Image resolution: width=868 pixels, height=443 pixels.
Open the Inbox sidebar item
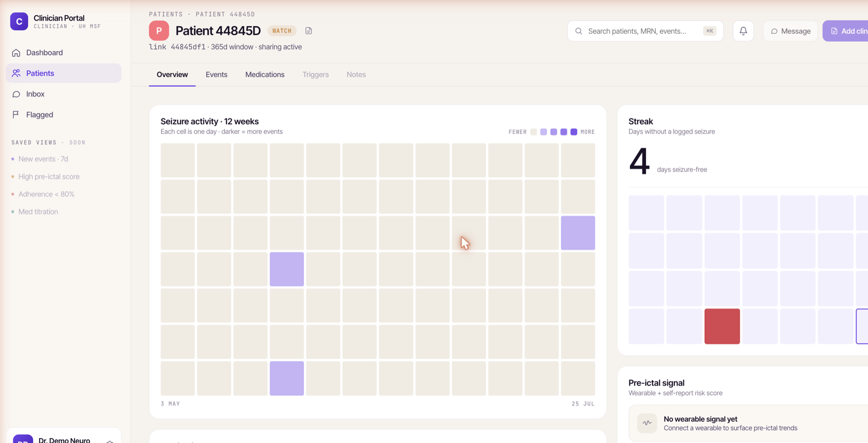(x=63, y=94)
